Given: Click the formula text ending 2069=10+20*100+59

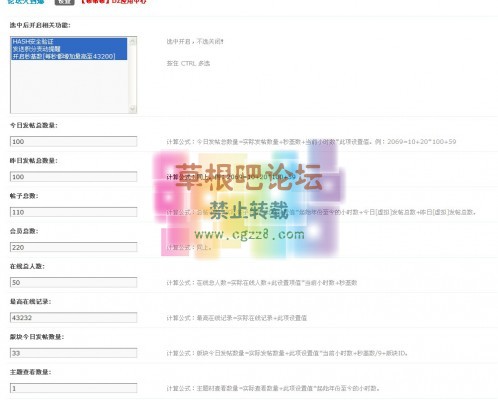Looking at the screenshot, I should tap(311, 142).
